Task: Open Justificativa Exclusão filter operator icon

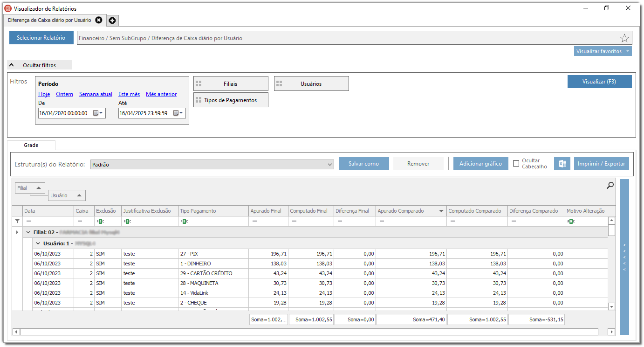Action: point(127,221)
